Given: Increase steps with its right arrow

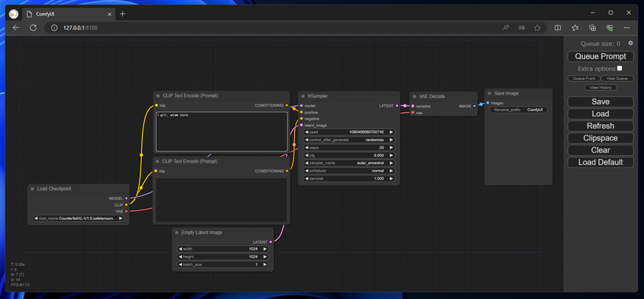Looking at the screenshot, I should [391, 147].
